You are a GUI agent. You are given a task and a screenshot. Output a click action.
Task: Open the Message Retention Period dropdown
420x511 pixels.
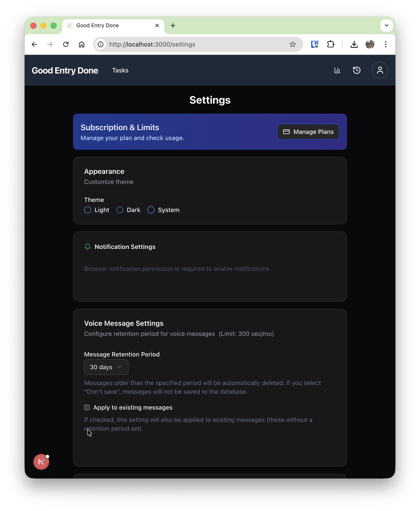[x=106, y=367]
